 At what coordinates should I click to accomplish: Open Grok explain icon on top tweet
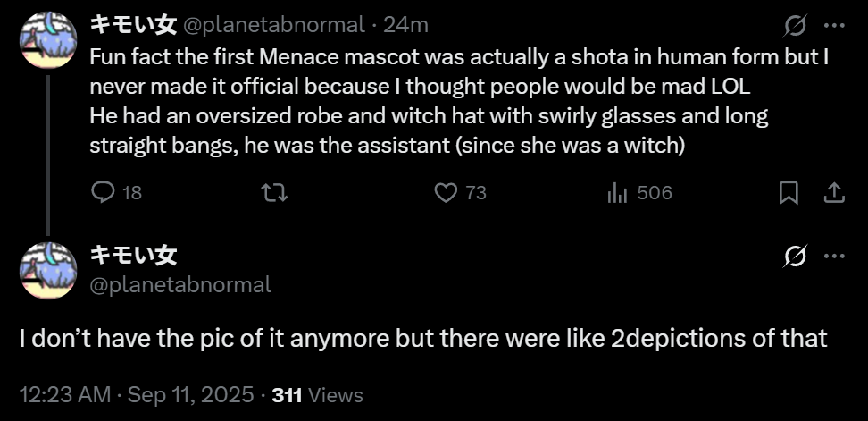point(796,26)
